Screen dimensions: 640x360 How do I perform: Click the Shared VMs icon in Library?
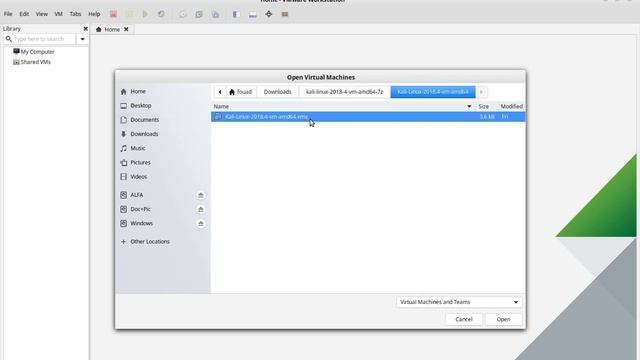click(16, 62)
